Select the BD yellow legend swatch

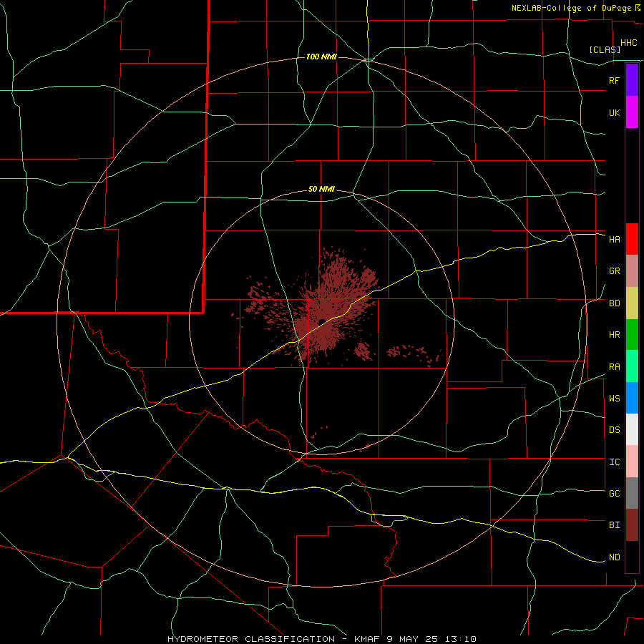[x=632, y=303]
